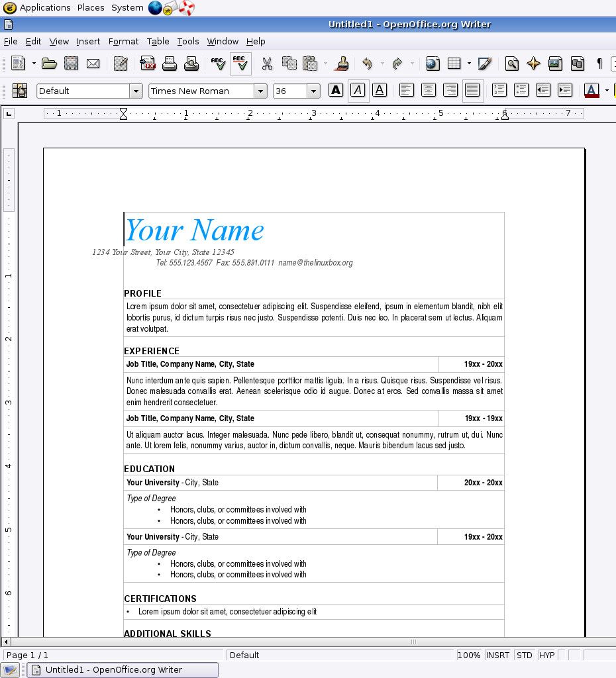Open Data Sources
616x678 pixels.
578,64
